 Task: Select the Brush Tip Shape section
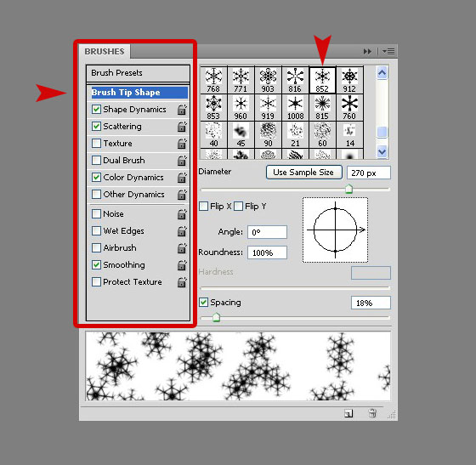point(139,93)
